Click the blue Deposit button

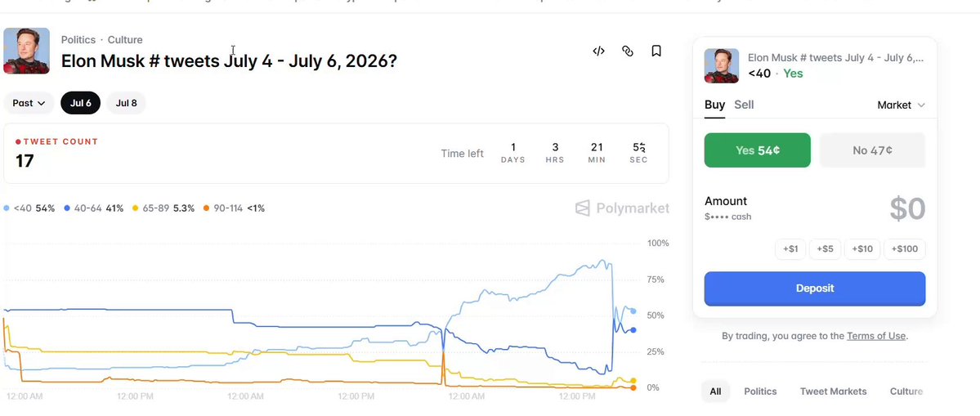click(814, 289)
